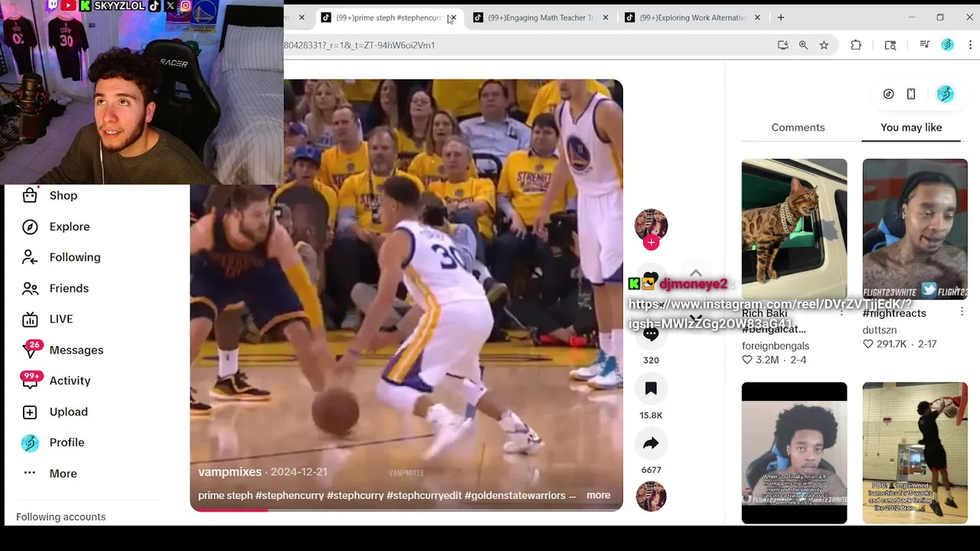Open a new browser tab
Screen dimensions: 980x551
[x=781, y=18]
